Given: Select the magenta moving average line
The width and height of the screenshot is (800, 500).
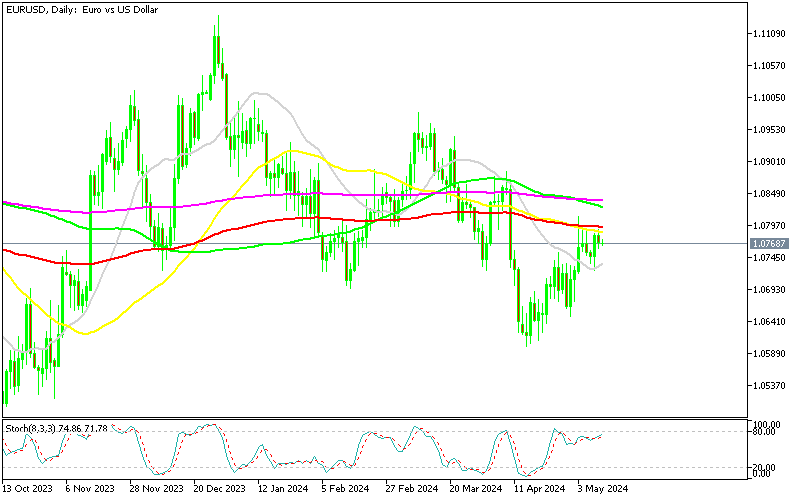Looking at the screenshot, I should tap(300, 195).
